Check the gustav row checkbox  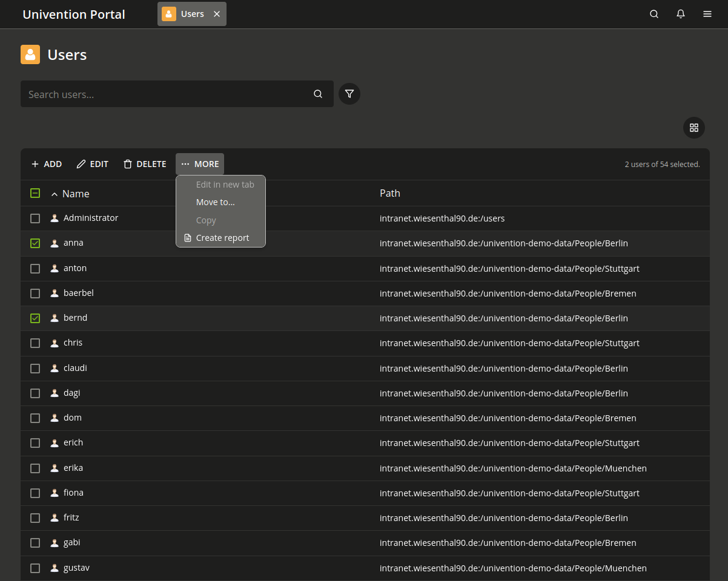pyautogui.click(x=35, y=568)
